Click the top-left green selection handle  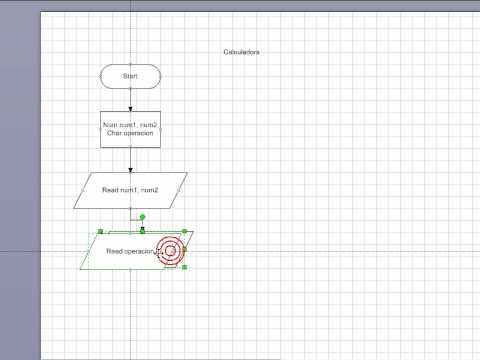point(100,231)
